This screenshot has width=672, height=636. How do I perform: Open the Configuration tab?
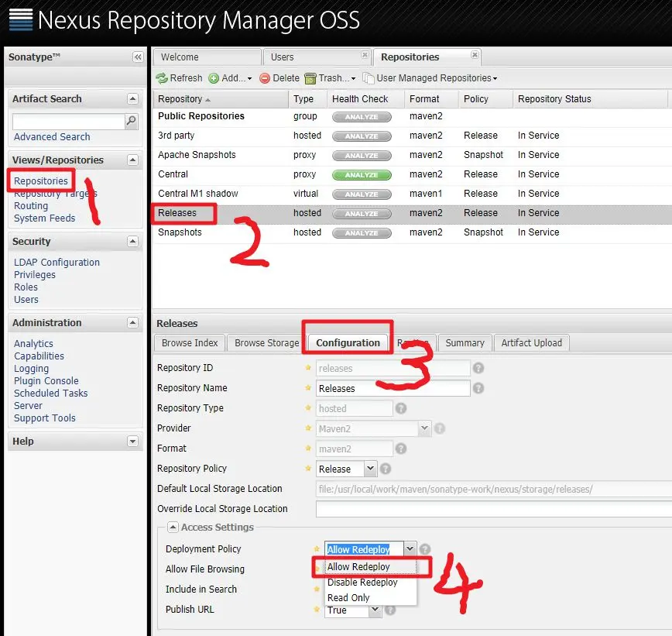pos(348,343)
